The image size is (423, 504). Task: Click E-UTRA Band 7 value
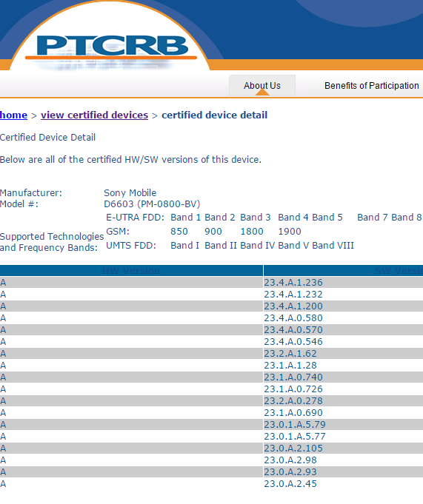[x=373, y=218]
